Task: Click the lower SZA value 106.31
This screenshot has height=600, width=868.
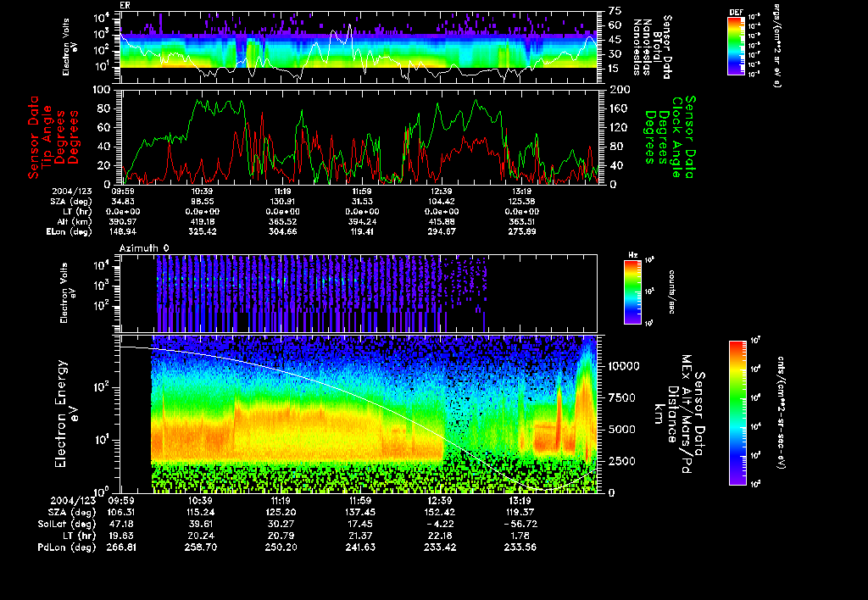Action: coord(120,513)
